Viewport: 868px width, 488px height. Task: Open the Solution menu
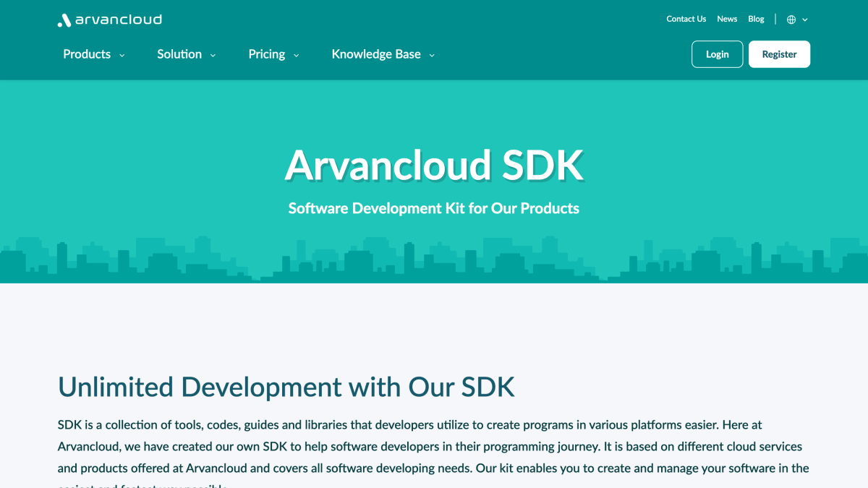179,54
